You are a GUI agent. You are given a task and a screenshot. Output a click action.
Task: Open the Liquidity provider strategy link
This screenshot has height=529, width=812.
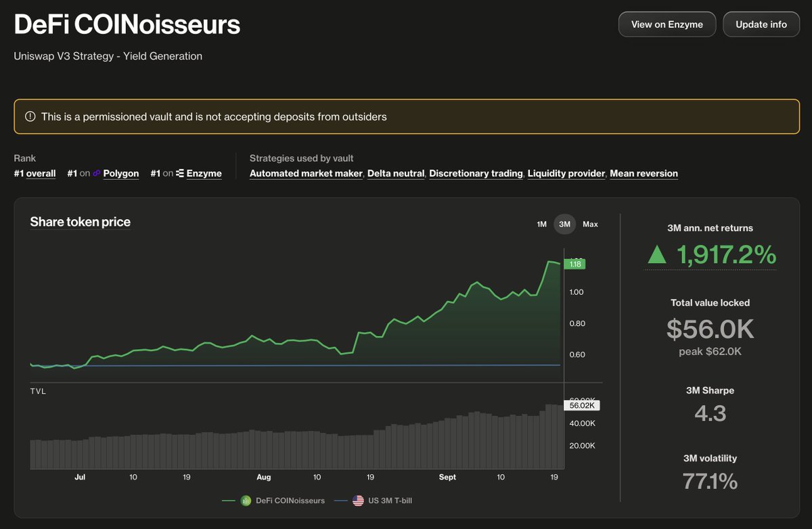(566, 173)
